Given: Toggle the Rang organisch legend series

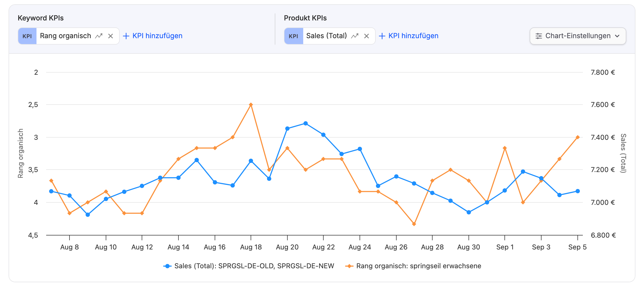Looking at the screenshot, I should coord(413,266).
